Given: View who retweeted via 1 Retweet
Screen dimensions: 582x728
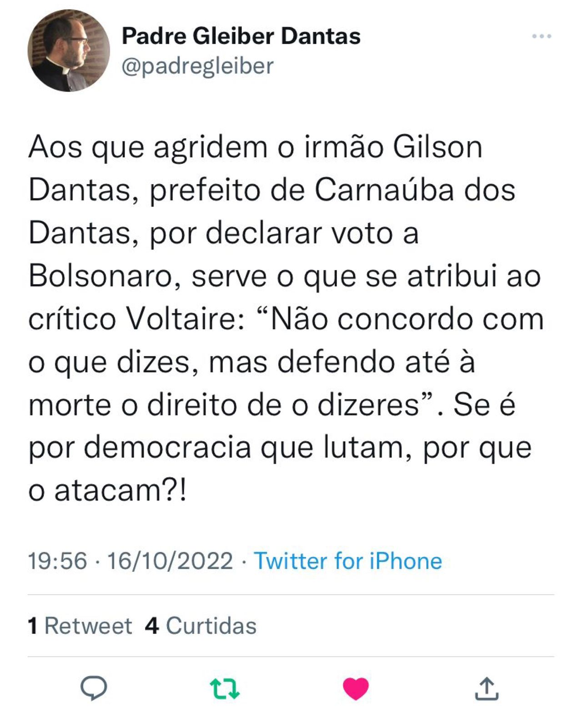Looking at the screenshot, I should coord(80,626).
